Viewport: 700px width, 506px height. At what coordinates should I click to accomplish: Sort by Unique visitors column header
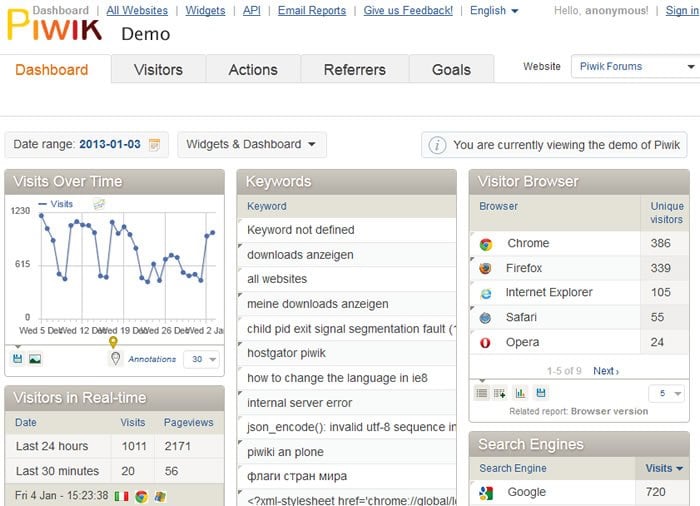pyautogui.click(x=667, y=213)
